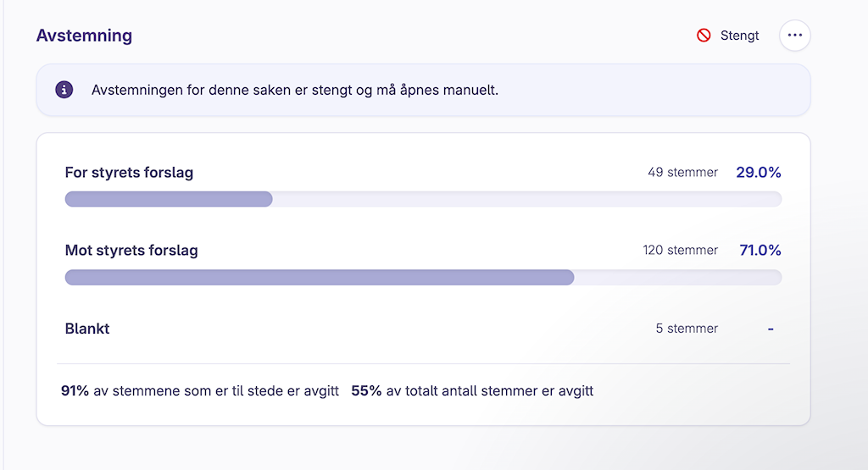Click the 49 stemmer count
Screen dimensions: 868x470
click(x=682, y=173)
